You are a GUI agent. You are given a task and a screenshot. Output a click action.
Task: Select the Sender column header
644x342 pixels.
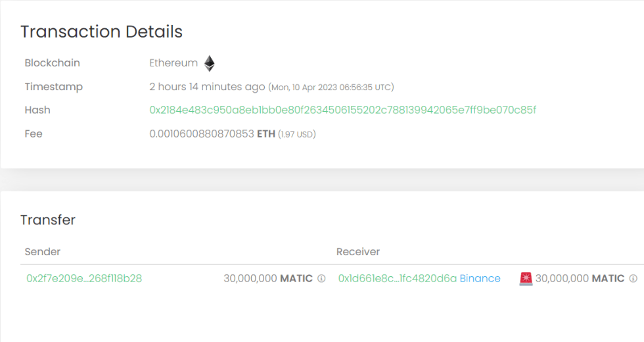pyautogui.click(x=43, y=252)
